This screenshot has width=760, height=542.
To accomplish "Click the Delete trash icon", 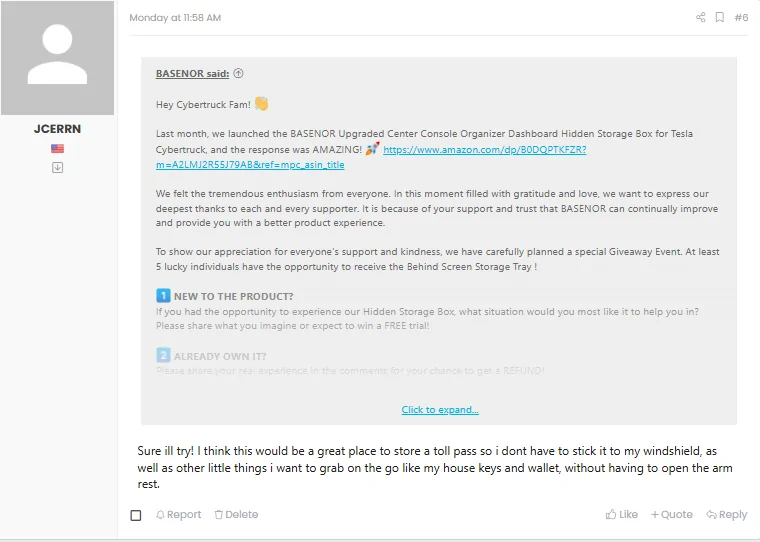I will point(219,514).
